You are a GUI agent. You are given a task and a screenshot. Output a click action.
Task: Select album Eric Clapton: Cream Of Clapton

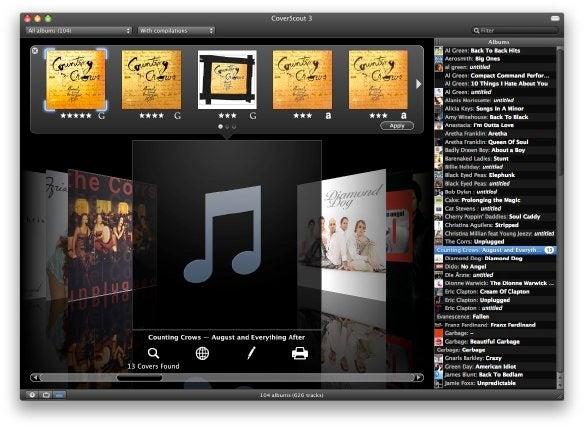[x=495, y=292]
